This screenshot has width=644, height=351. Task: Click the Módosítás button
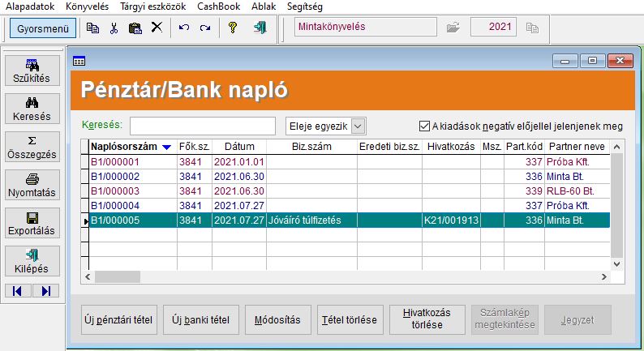pyautogui.click(x=277, y=320)
